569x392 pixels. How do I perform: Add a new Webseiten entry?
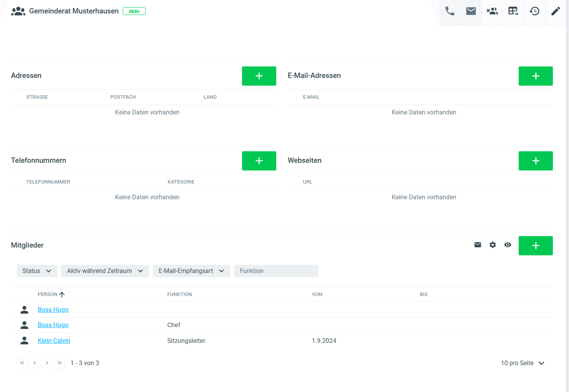click(x=536, y=161)
